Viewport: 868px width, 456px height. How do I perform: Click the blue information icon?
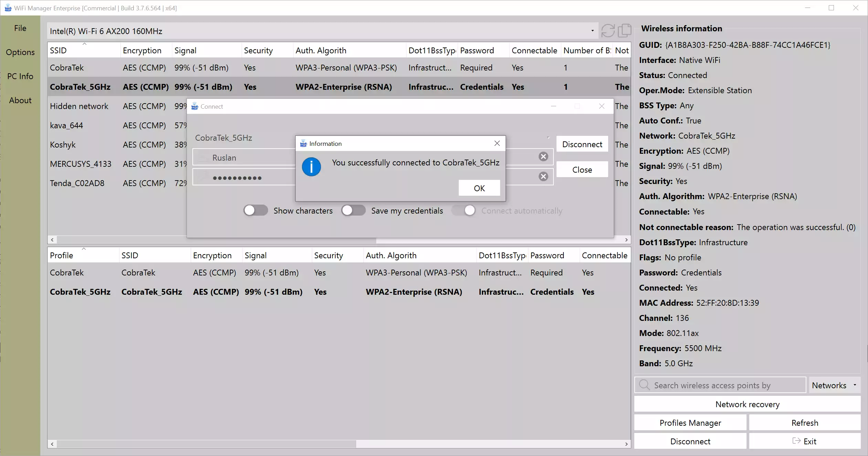pyautogui.click(x=311, y=167)
